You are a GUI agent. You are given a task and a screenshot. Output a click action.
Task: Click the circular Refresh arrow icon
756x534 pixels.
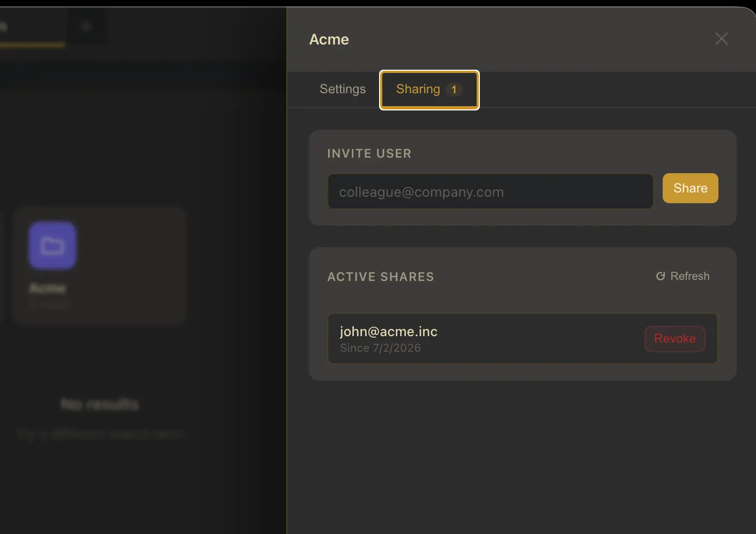pyautogui.click(x=661, y=276)
